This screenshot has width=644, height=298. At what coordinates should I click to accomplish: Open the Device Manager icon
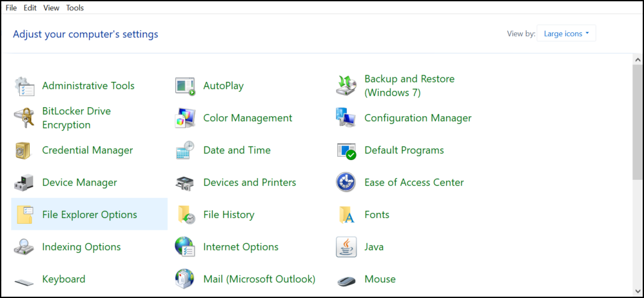pos(24,183)
